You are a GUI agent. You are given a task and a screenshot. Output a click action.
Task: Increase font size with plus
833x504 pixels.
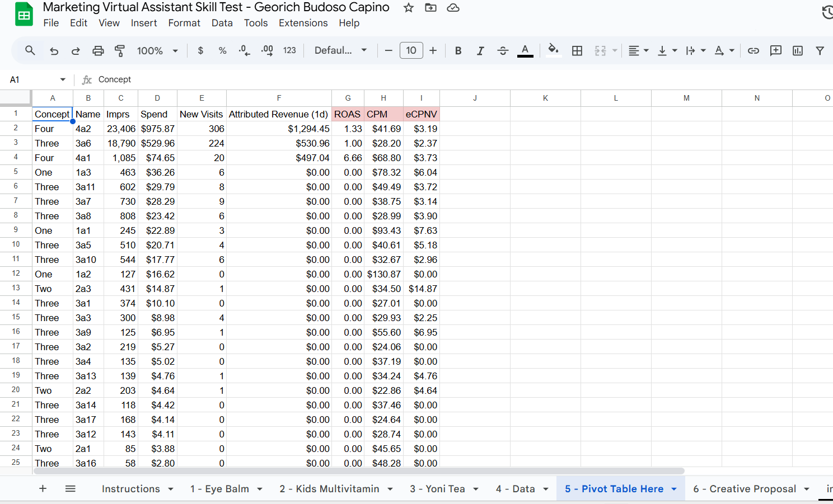(x=433, y=51)
